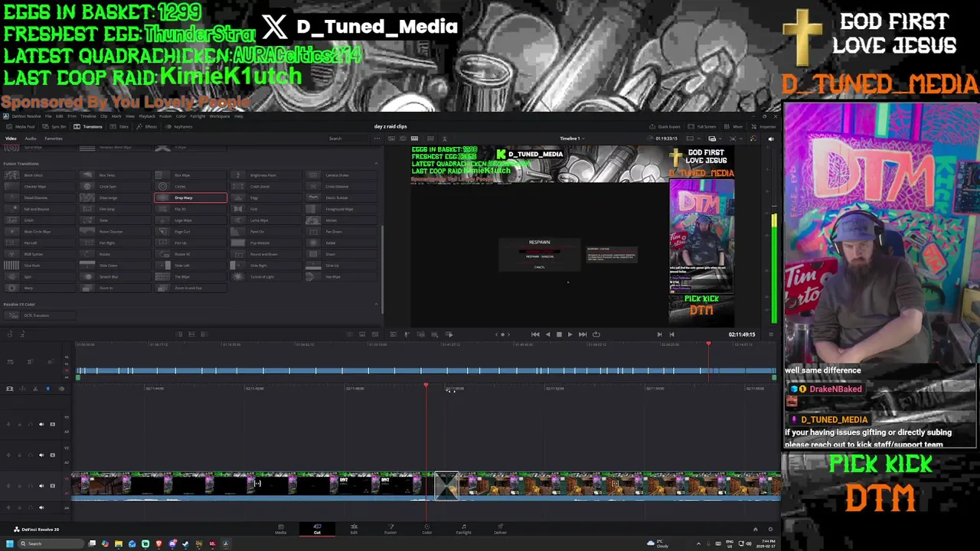The image size is (980, 551).
Task: Open project settings gear icon
Action: [770, 529]
